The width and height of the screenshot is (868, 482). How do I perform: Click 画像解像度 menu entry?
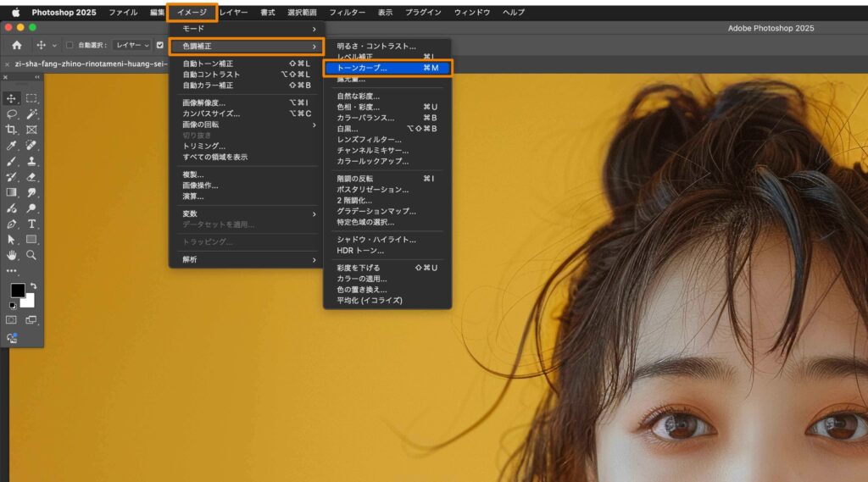[x=204, y=103]
